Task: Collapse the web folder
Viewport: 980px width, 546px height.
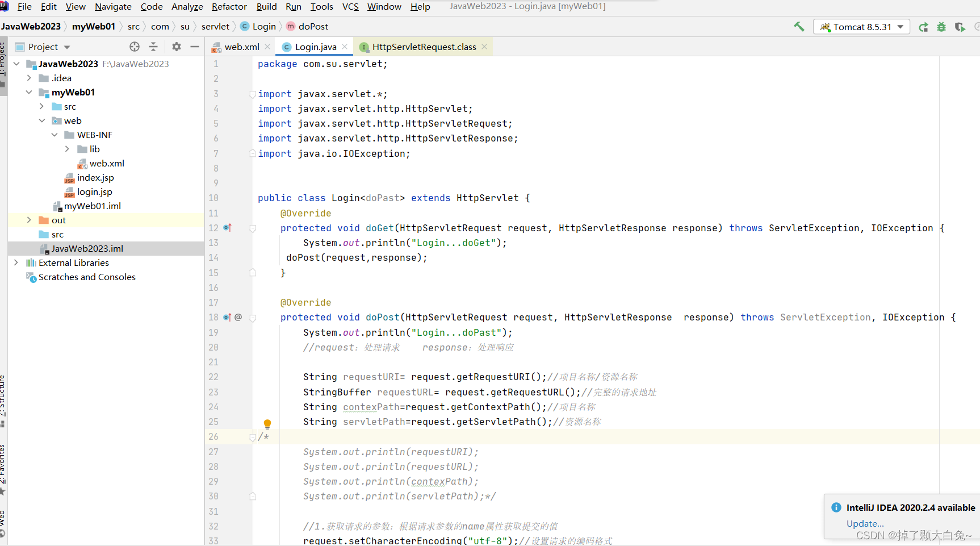Action: 42,120
